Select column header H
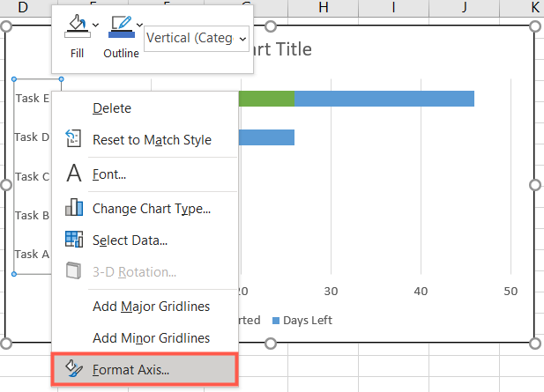The height and width of the screenshot is (392, 544). (324, 8)
